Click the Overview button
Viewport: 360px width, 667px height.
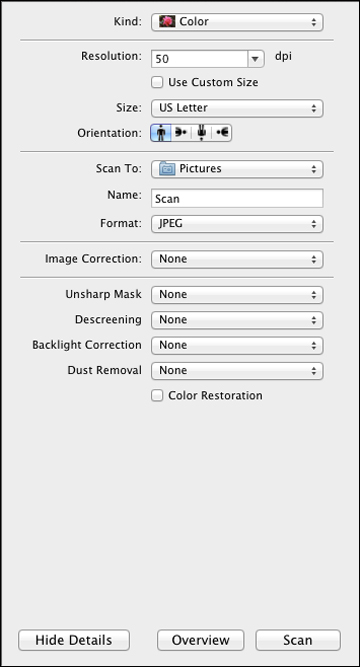pos(200,640)
